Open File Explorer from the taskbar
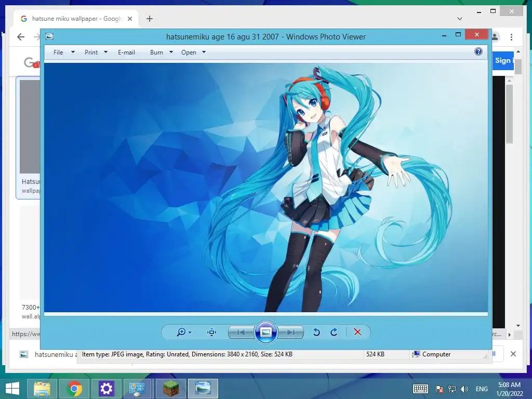The height and width of the screenshot is (399, 532). [42, 389]
